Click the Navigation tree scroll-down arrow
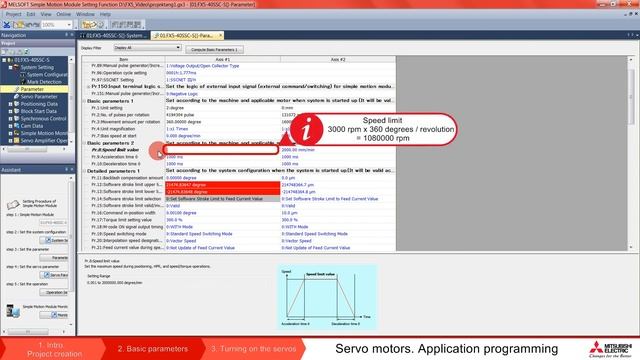 pos(71,141)
